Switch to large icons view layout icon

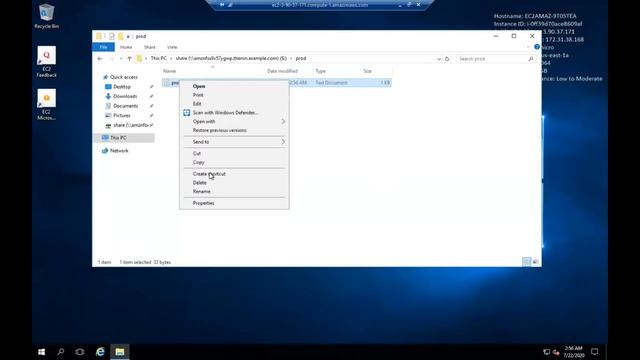tap(536, 262)
